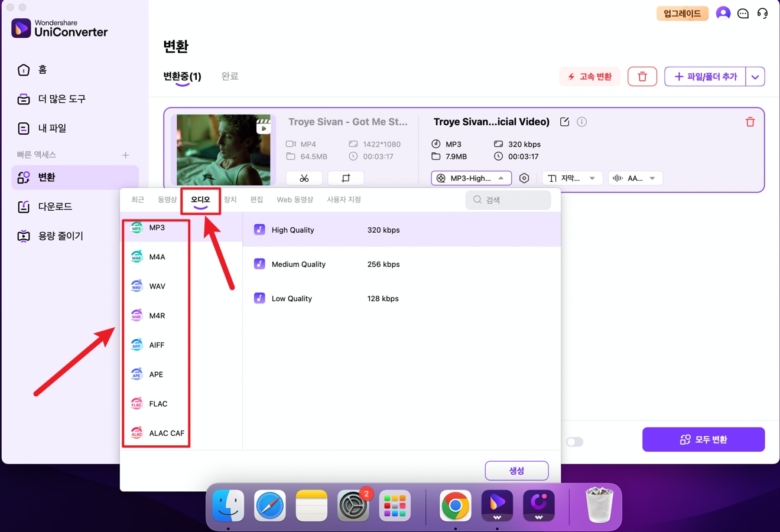Image resolution: width=780 pixels, height=532 pixels.
Task: Launch Safari from the dock
Action: [x=270, y=505]
